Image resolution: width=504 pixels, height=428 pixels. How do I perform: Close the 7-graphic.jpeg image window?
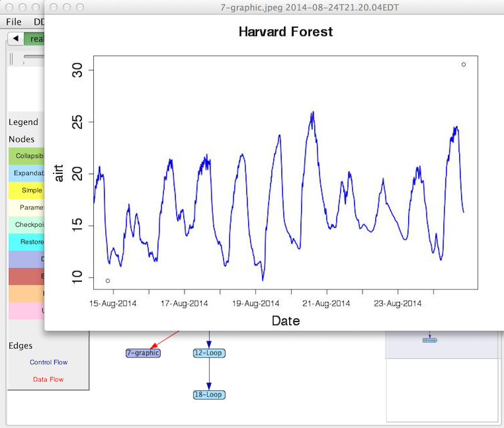[x=54, y=7]
